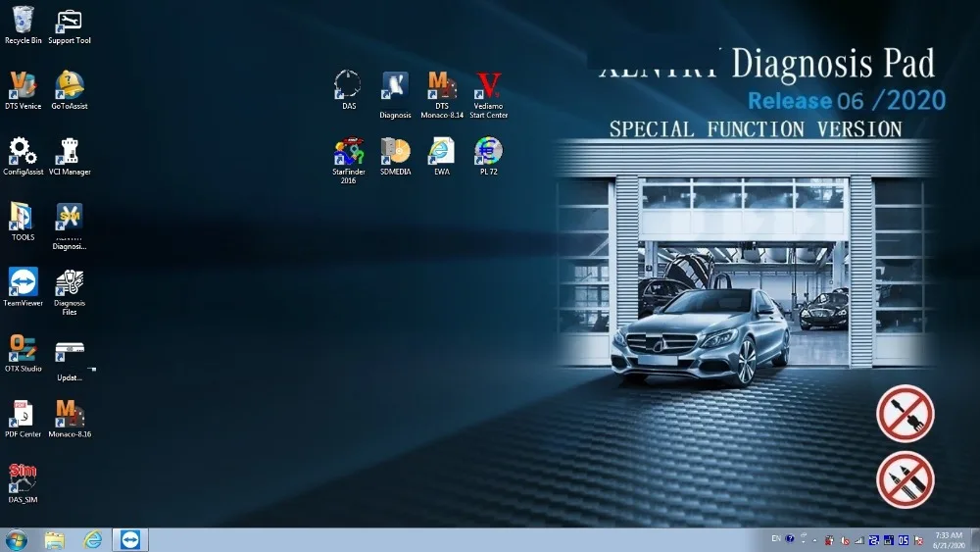The width and height of the screenshot is (980, 552).
Task: Open the Windows Start menu
Action: [x=17, y=540]
